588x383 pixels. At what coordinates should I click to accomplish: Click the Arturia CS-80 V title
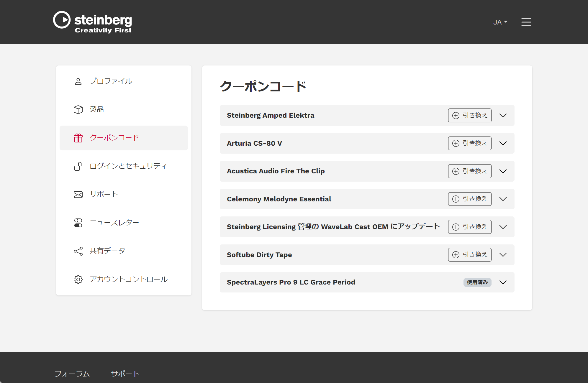point(254,143)
